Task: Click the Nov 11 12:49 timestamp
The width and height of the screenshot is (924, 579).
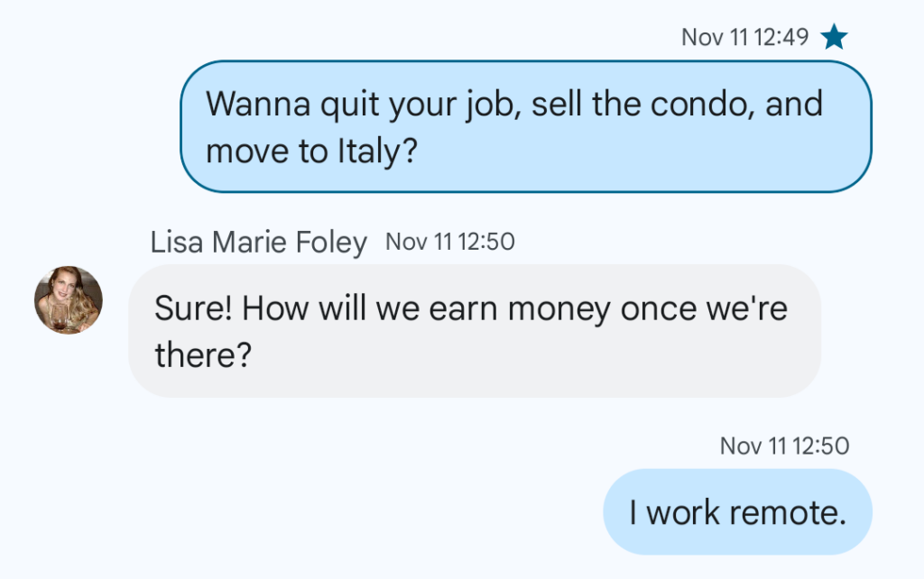Action: [744, 38]
